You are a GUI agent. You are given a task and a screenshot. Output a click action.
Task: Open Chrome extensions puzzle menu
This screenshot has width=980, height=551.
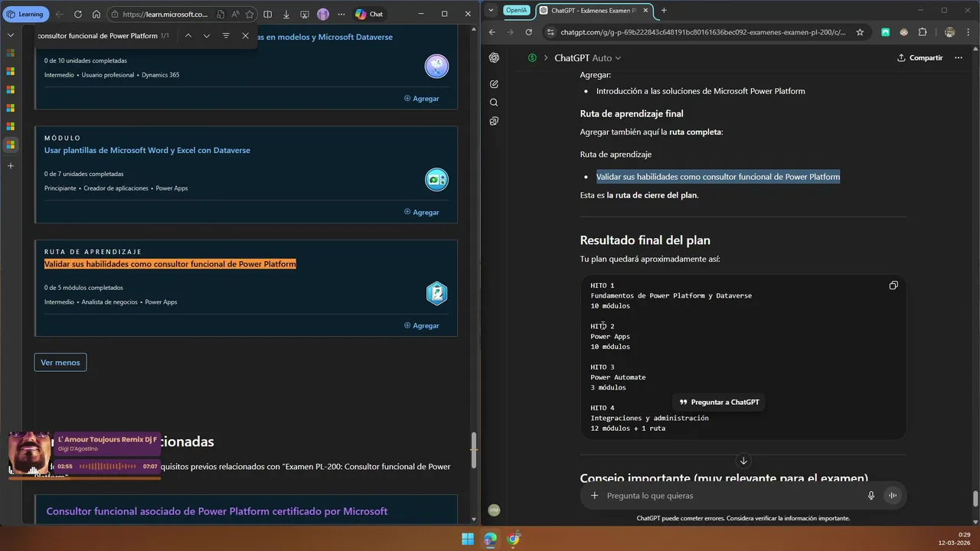pos(923,32)
